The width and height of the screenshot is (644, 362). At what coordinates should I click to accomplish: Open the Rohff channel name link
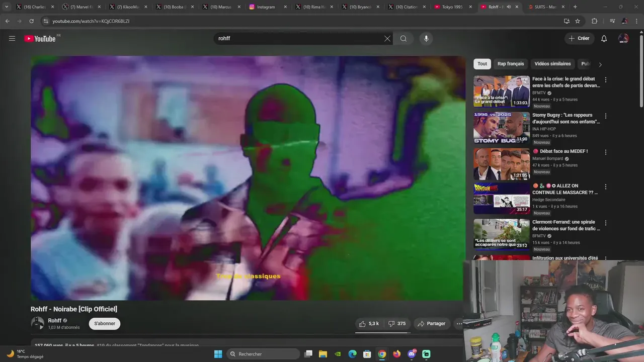click(x=55, y=321)
